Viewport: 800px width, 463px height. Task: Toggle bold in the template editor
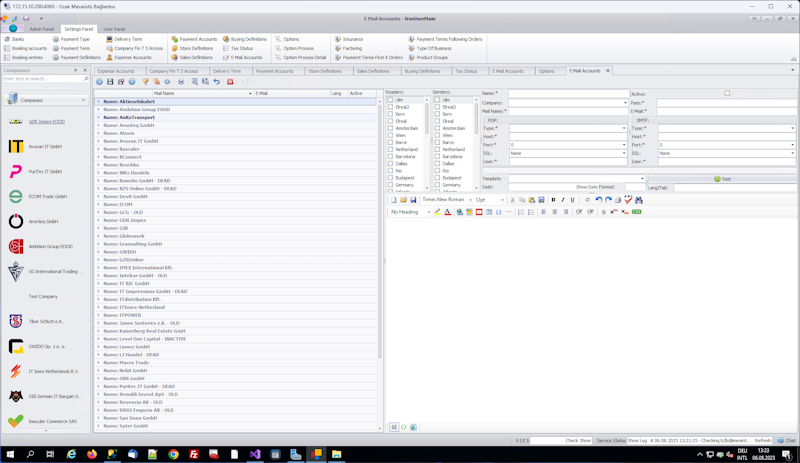click(553, 200)
